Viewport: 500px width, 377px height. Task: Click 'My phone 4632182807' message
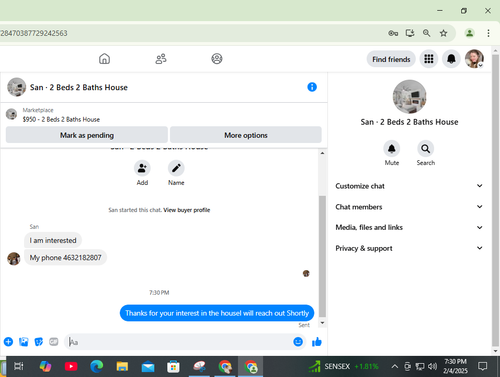click(65, 257)
